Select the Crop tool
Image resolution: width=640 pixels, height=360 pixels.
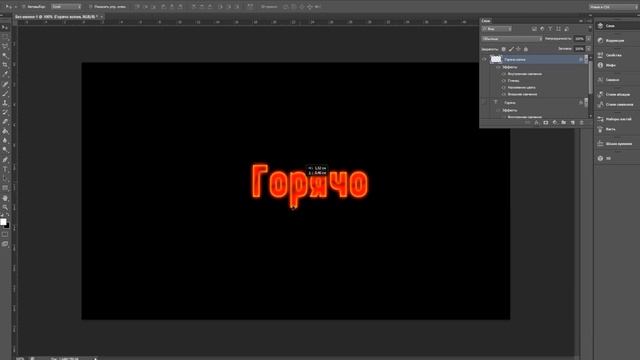[5, 65]
